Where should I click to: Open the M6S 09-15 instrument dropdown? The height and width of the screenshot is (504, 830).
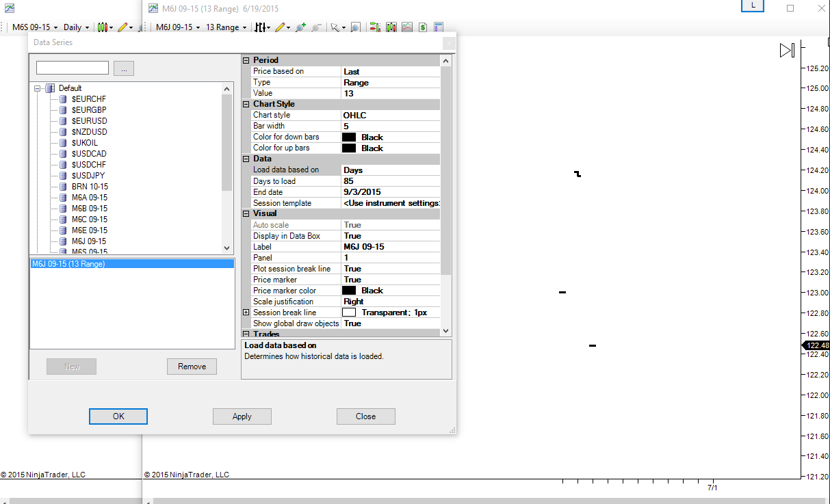35,27
